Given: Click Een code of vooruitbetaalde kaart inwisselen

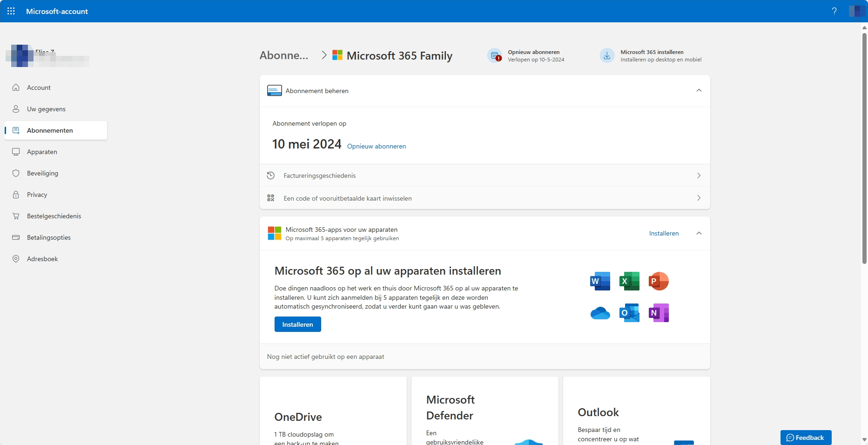Looking at the screenshot, I should pyautogui.click(x=348, y=198).
